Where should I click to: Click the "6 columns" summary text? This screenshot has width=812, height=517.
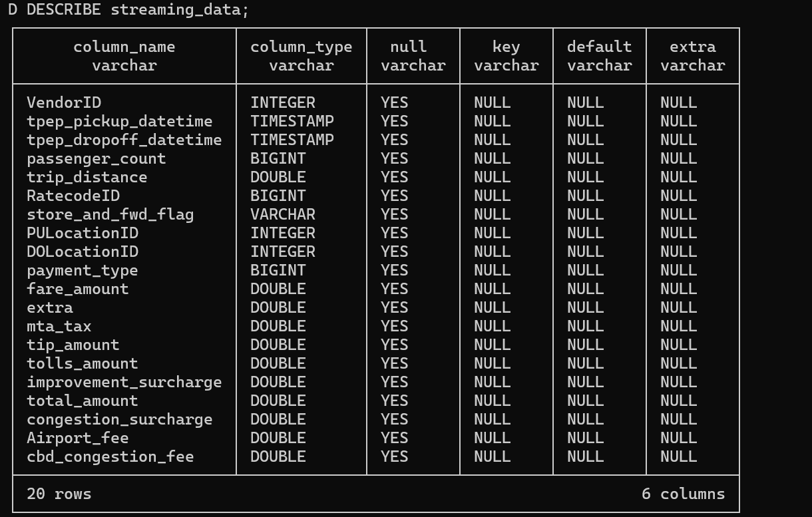pyautogui.click(x=683, y=494)
